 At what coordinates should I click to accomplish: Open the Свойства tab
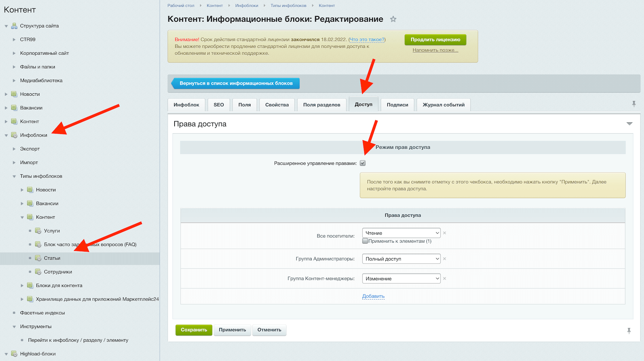(277, 105)
